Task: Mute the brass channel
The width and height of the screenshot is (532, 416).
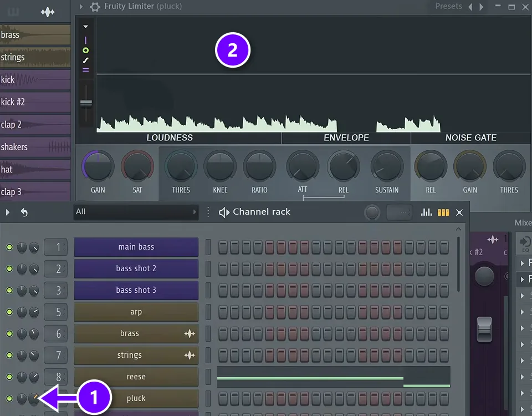Action: click(9, 334)
